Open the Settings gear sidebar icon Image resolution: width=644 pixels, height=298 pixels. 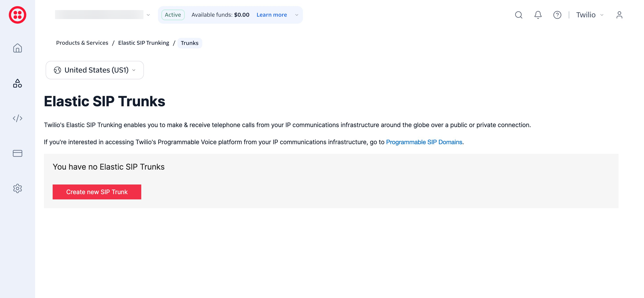click(x=18, y=188)
